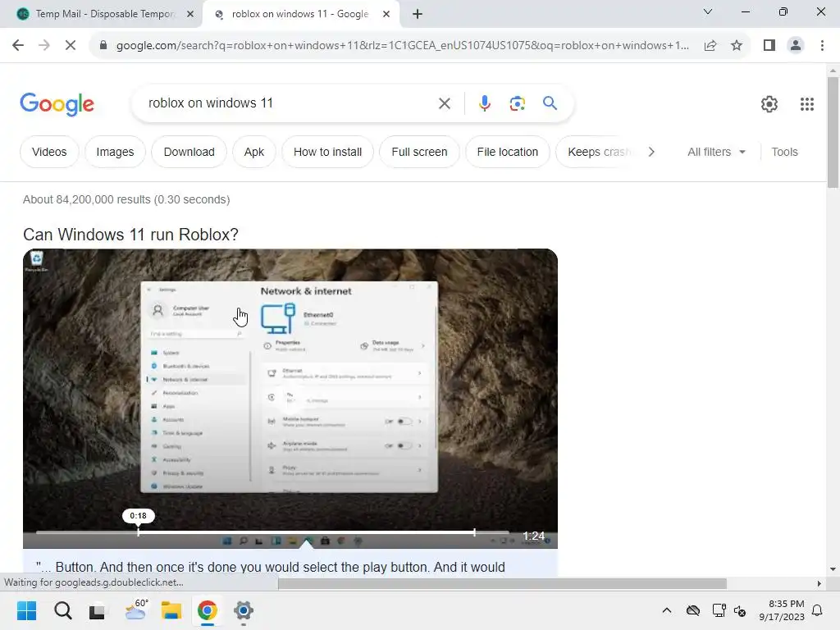Viewport: 840px width, 630px height.
Task: View site info via the lock icon
Action: pos(103,46)
